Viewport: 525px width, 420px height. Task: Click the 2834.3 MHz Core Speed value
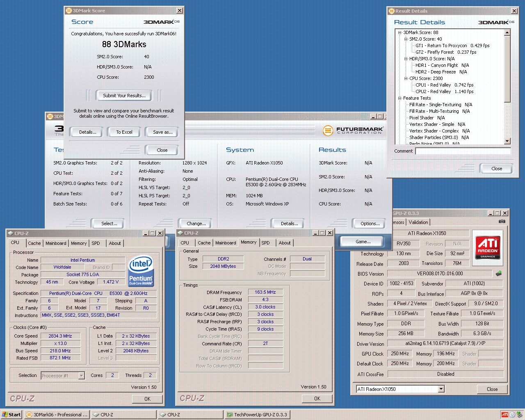(60, 336)
